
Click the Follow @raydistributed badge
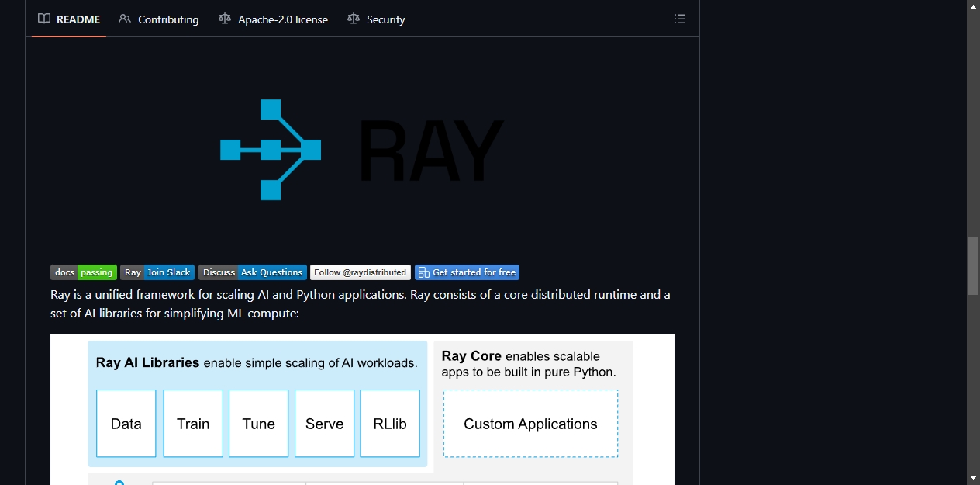(361, 272)
